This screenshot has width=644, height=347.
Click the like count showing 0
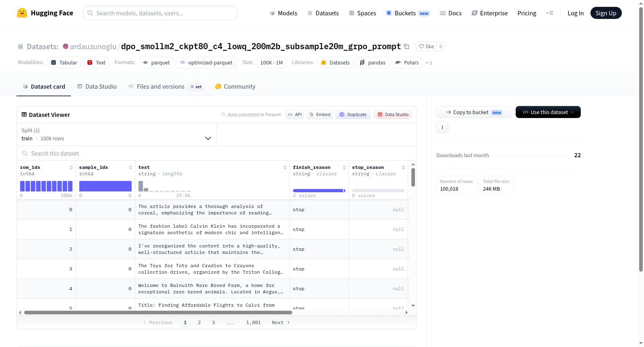click(x=441, y=47)
